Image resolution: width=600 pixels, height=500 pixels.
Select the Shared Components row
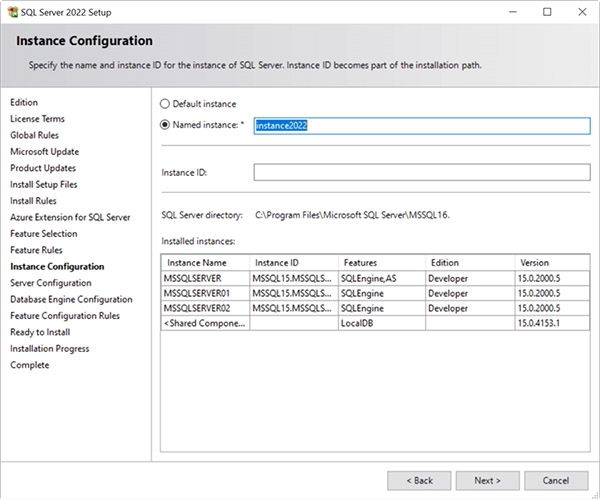coord(375,323)
